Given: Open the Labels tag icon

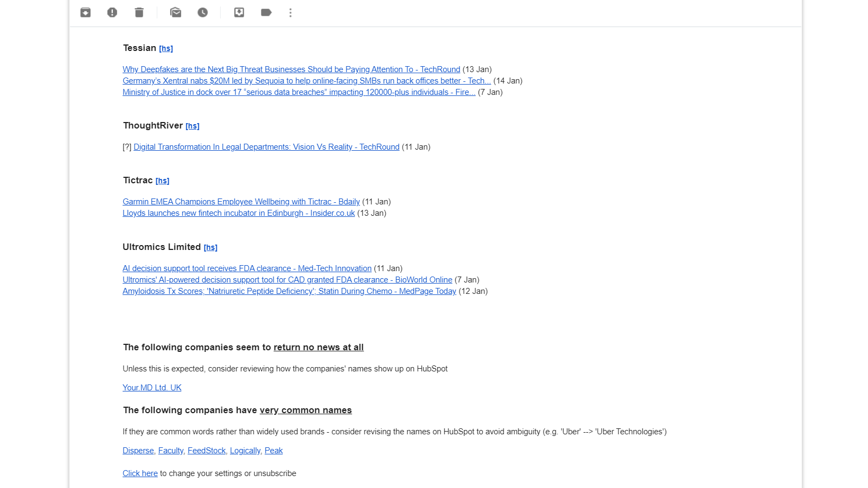Looking at the screenshot, I should click(x=266, y=12).
